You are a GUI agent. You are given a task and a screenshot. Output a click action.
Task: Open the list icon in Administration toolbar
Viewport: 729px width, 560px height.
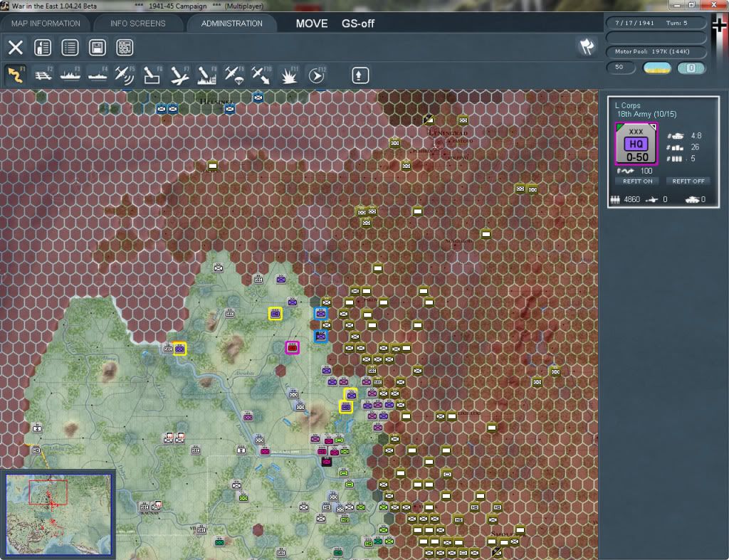pos(70,48)
